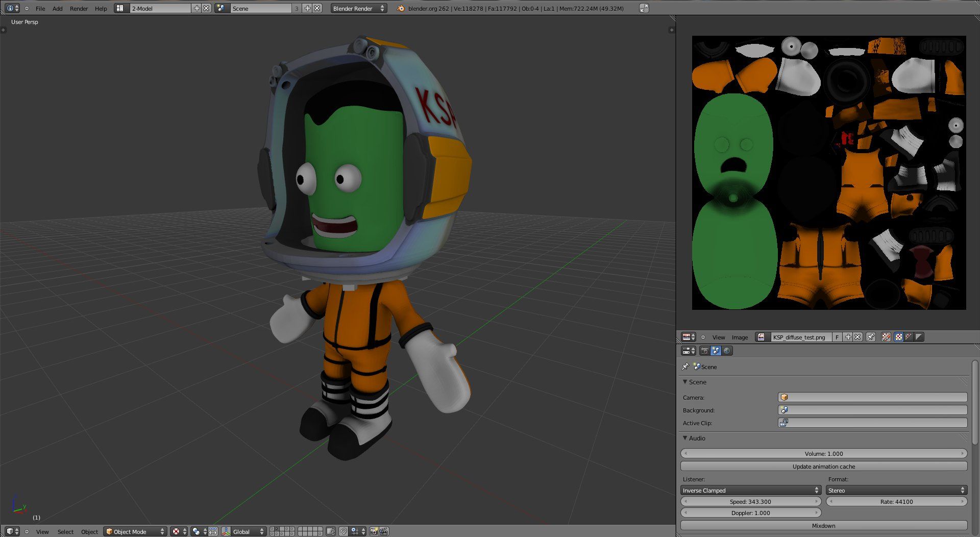
Task: Toggle the 3D manipulator widget button
Action: (x=226, y=531)
